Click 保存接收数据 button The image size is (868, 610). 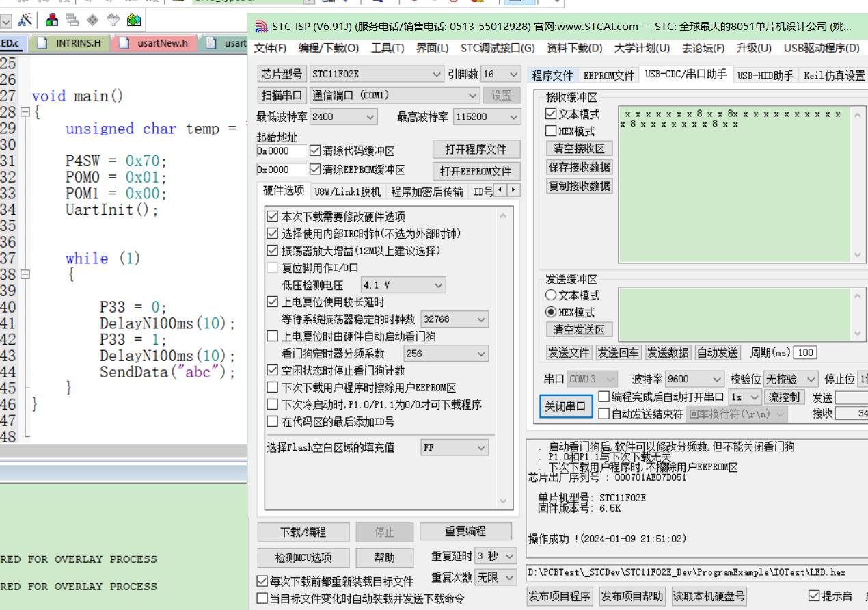click(x=579, y=167)
